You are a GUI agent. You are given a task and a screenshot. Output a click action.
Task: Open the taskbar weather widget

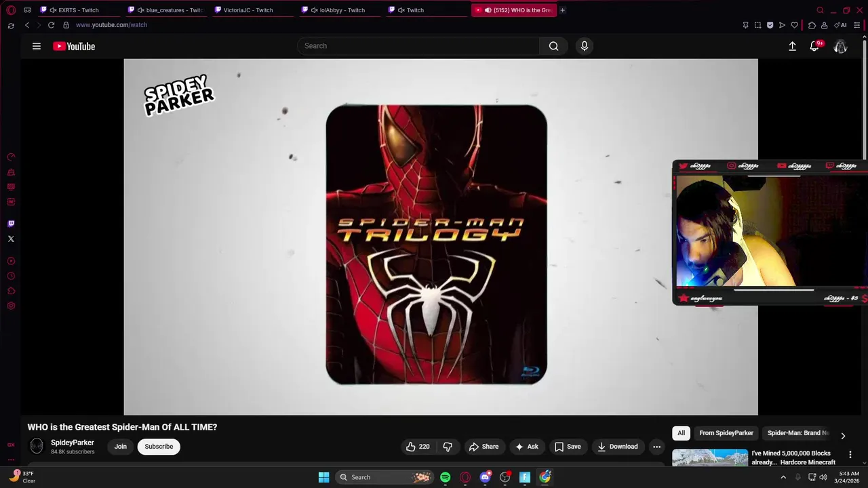(x=22, y=477)
